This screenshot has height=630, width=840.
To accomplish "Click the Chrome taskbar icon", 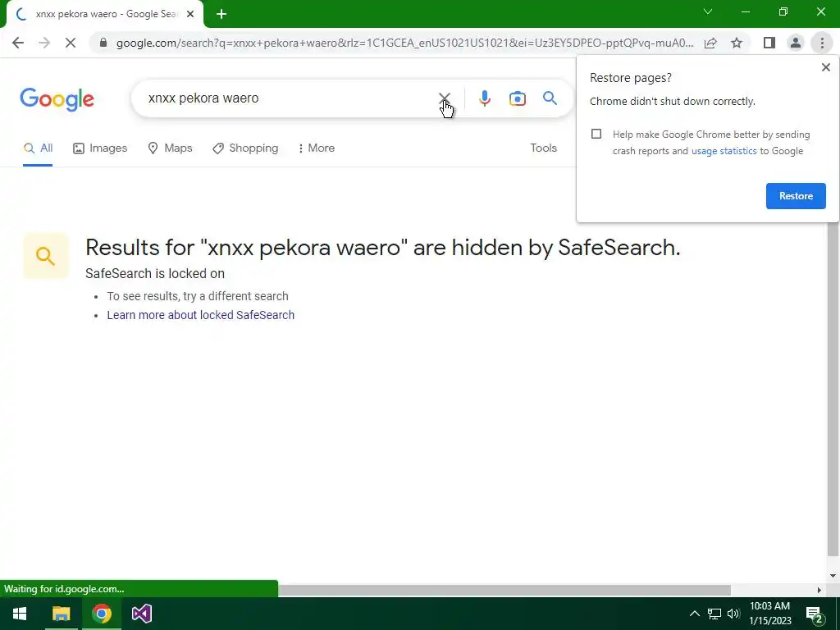I will point(101,614).
